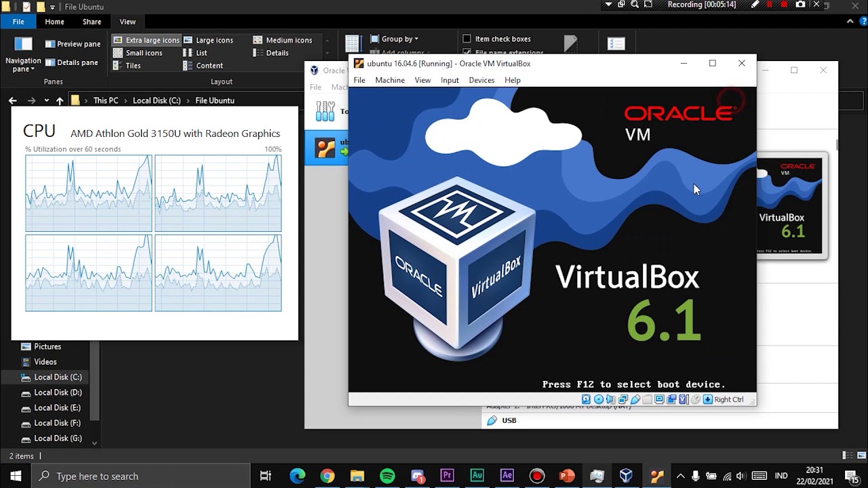This screenshot has height=488, width=868.
Task: Open the Group by dropdown
Action: tap(395, 39)
